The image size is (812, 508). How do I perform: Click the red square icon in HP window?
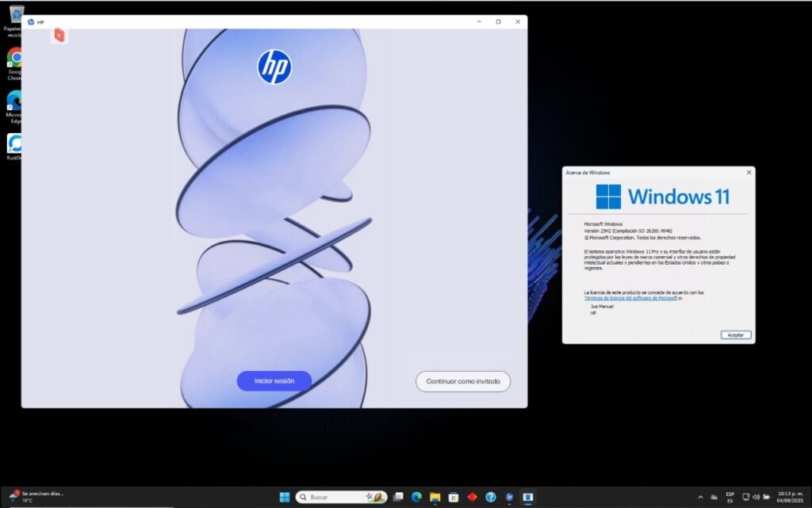pyautogui.click(x=59, y=35)
